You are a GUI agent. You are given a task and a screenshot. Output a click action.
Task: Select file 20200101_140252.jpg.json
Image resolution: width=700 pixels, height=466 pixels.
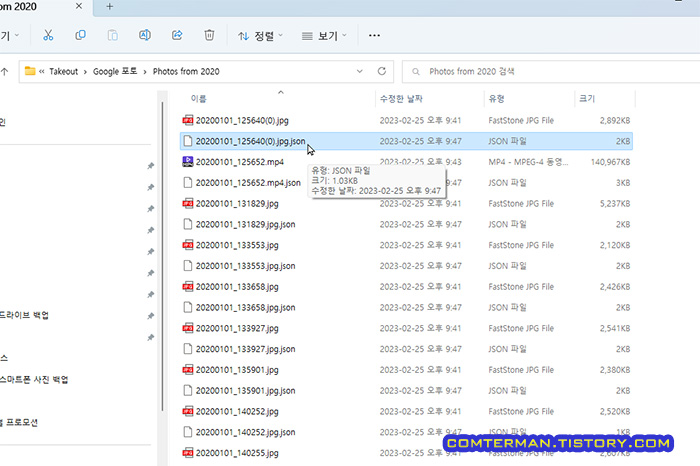click(406, 432)
